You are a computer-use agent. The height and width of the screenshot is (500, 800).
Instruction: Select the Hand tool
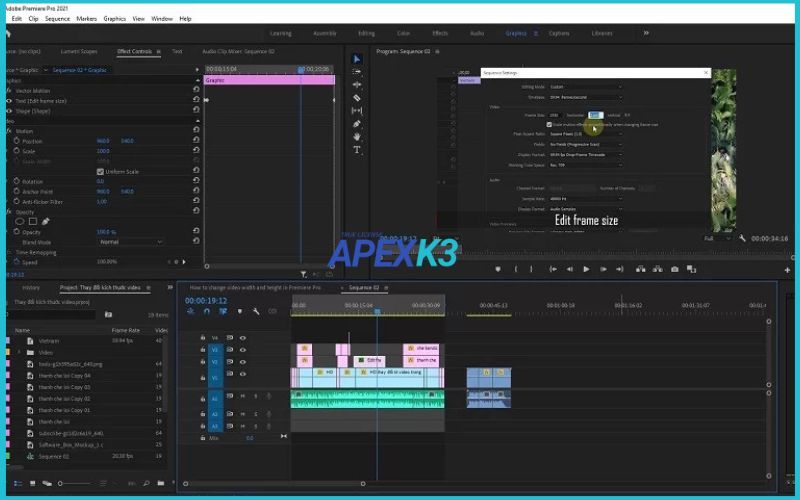357,137
